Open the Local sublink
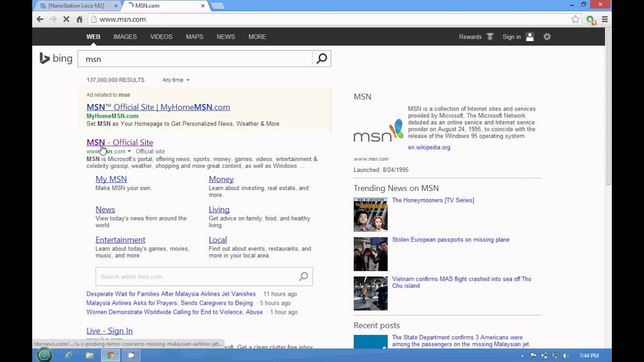The height and width of the screenshot is (362, 644). [x=218, y=240]
